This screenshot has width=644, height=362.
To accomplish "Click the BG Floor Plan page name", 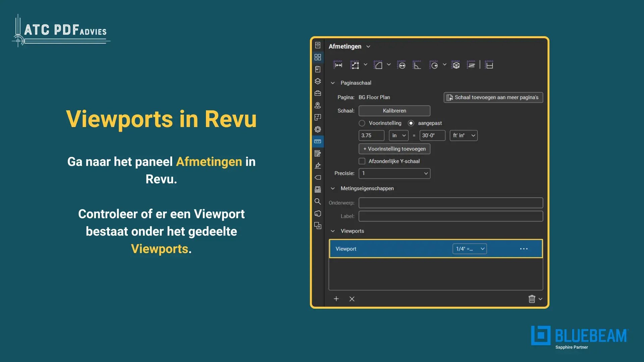I will (374, 97).
